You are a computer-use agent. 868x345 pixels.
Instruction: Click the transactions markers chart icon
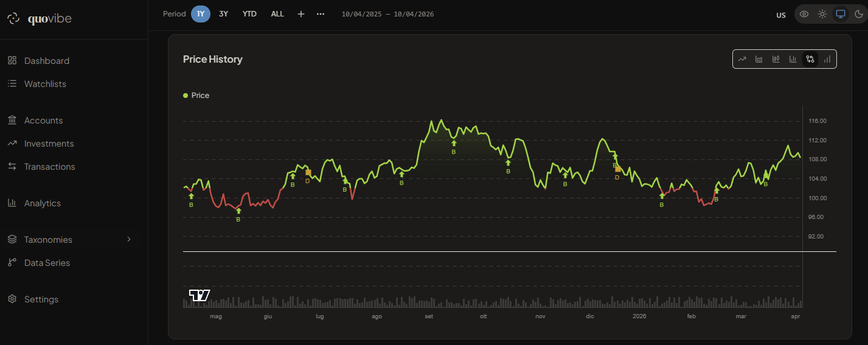(810, 59)
